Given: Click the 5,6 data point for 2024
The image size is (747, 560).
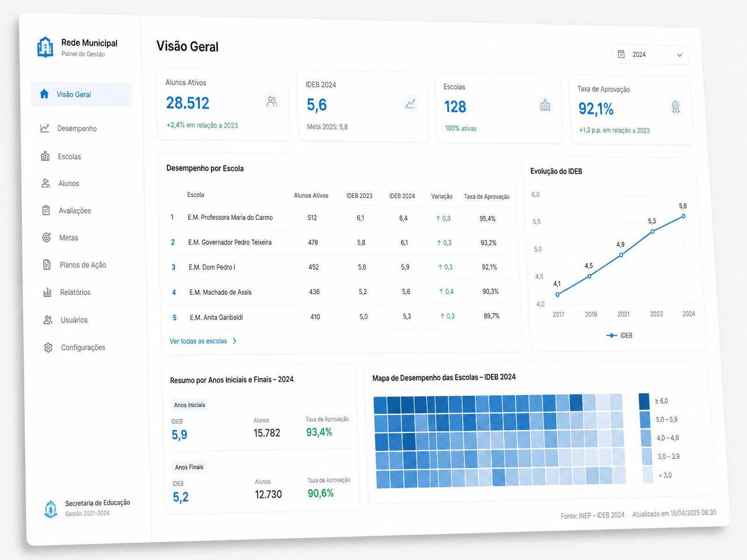Looking at the screenshot, I should pyautogui.click(x=684, y=216).
